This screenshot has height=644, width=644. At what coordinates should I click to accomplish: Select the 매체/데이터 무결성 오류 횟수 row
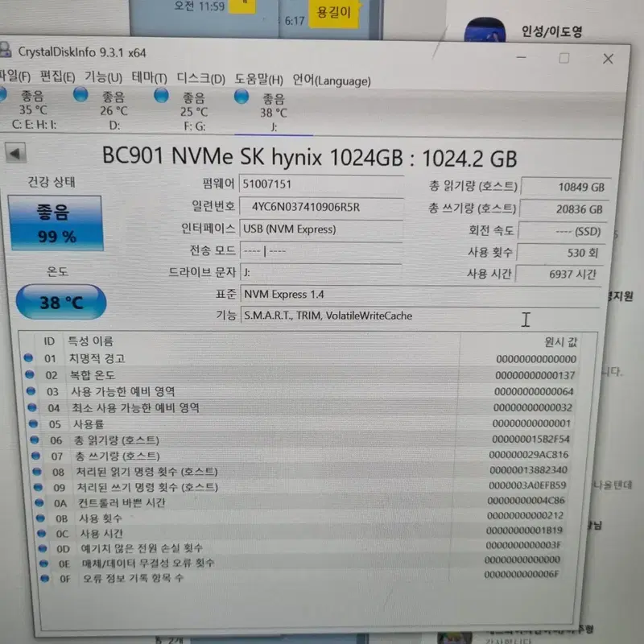[x=302, y=561]
